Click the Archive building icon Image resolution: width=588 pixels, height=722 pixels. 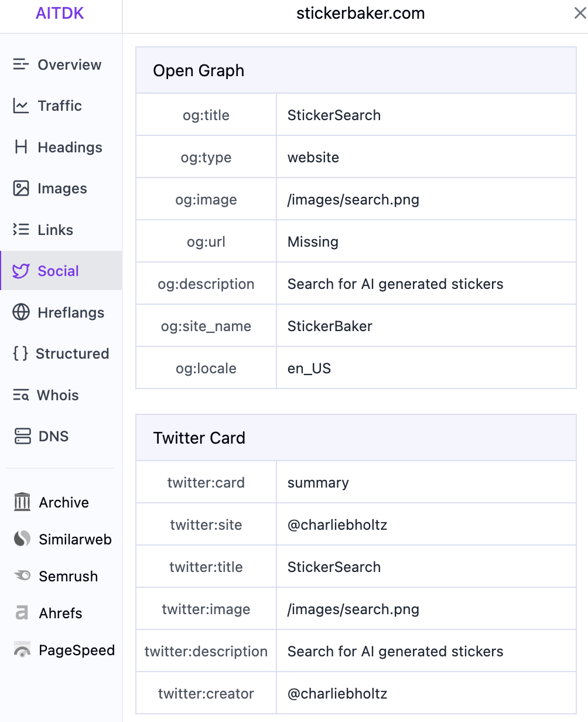coord(22,502)
